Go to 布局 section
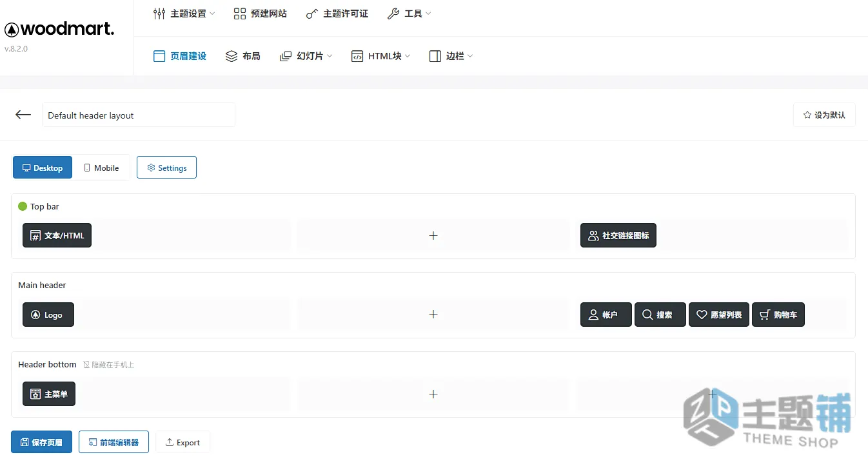Screen dimensions: 868x466 (x=242, y=56)
